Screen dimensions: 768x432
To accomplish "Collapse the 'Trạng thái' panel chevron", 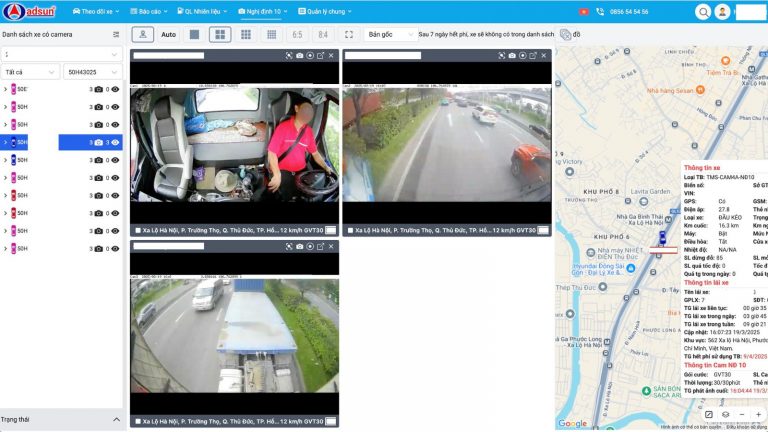I will 116,420.
